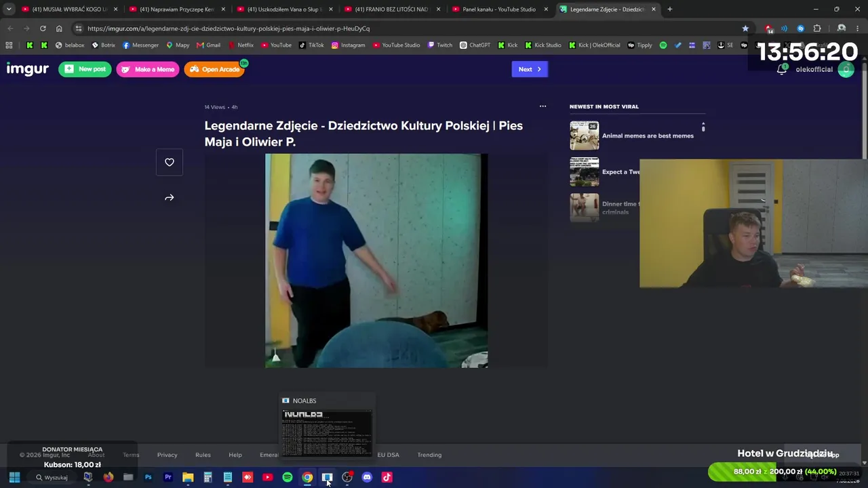
Task: Open the Kick Studio bookmark
Action: pyautogui.click(x=542, y=45)
